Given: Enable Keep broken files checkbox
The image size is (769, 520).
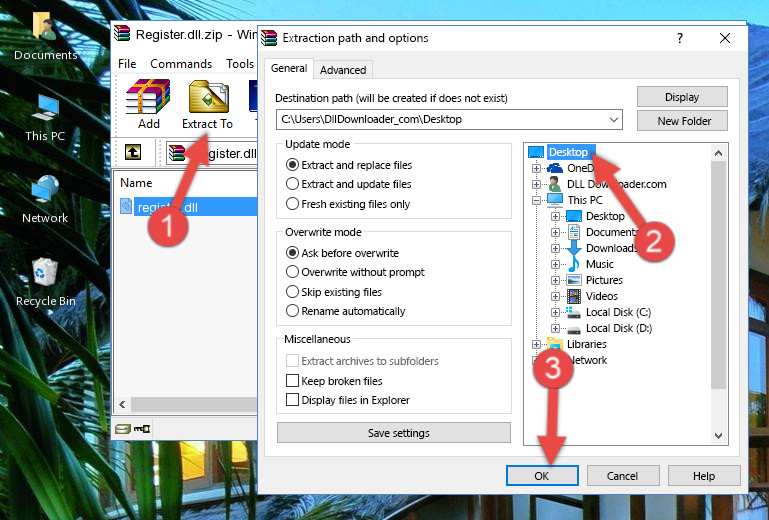Looking at the screenshot, I should [292, 381].
